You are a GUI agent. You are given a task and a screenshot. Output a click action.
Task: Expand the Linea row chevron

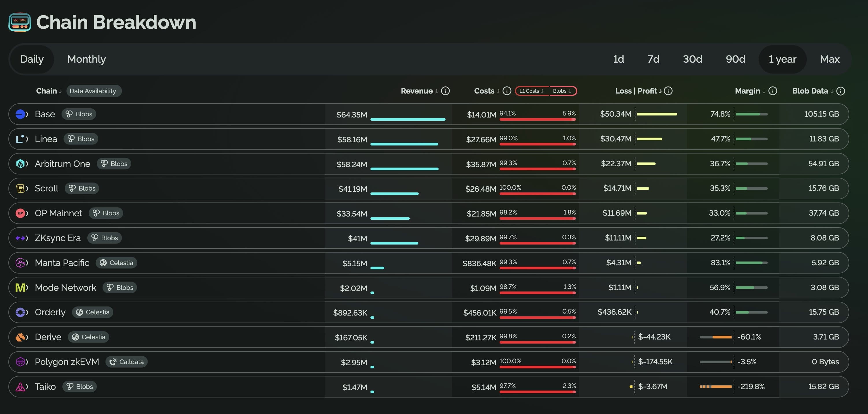point(27,139)
